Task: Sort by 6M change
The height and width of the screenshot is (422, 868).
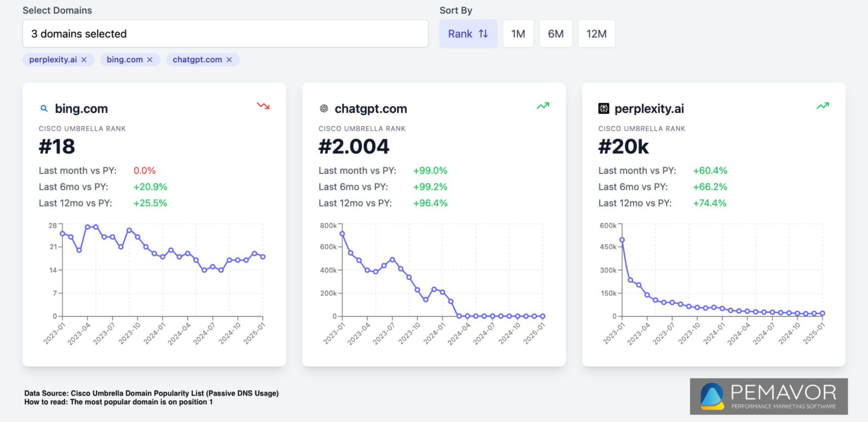Action: (556, 33)
